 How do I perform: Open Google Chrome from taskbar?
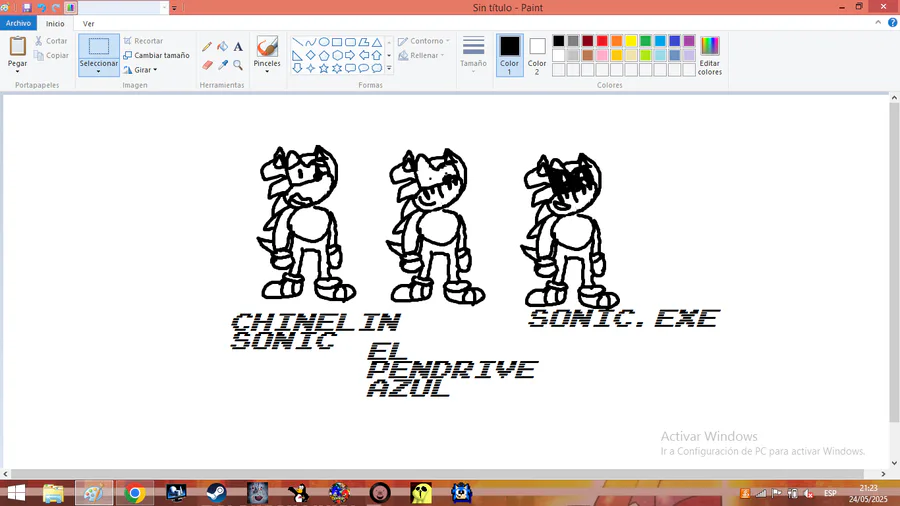pyautogui.click(x=135, y=493)
